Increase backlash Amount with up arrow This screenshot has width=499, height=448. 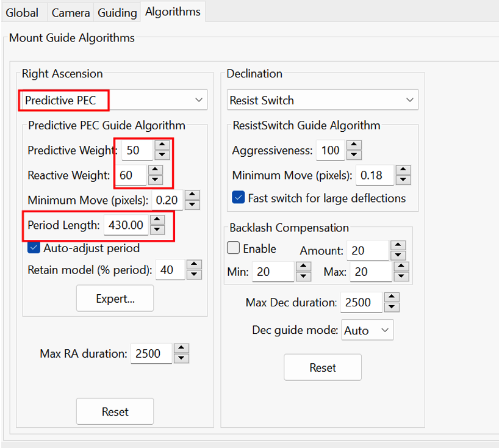[x=398, y=245]
